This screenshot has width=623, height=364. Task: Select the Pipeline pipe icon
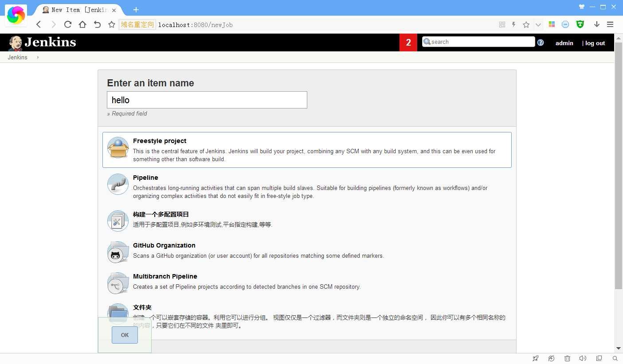tap(118, 184)
